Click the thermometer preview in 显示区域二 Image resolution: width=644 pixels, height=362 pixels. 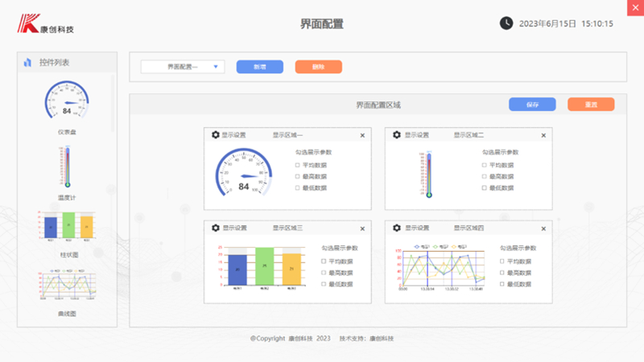click(427, 175)
